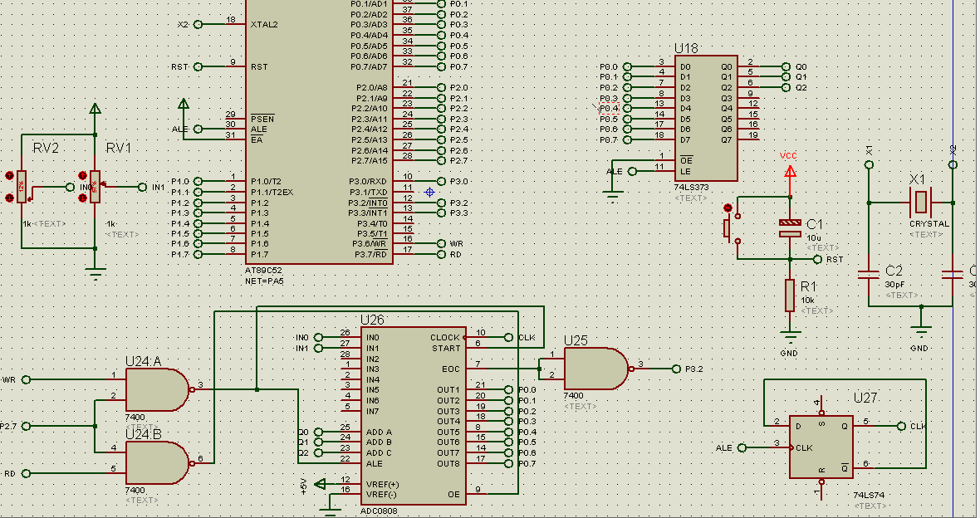Toggle the reset push button's red actuator
The width and height of the screenshot is (980, 518).
[x=728, y=208]
